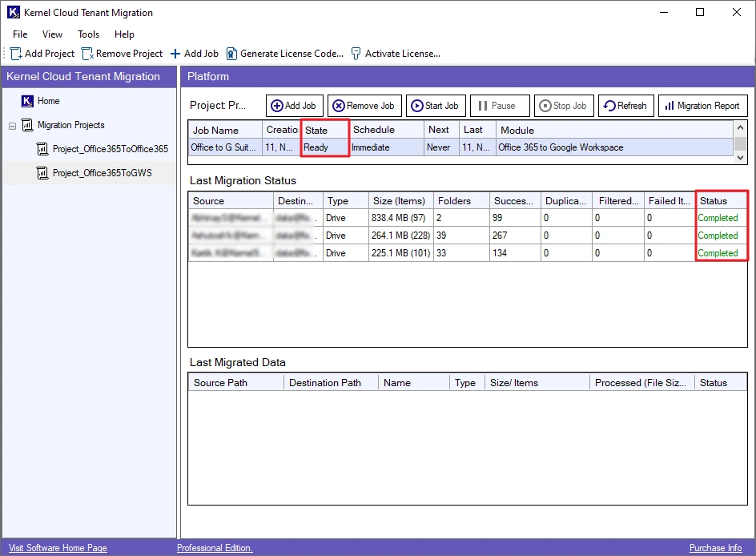Screen dimensions: 756x556
Task: Open the Tools menu
Action: pos(88,34)
